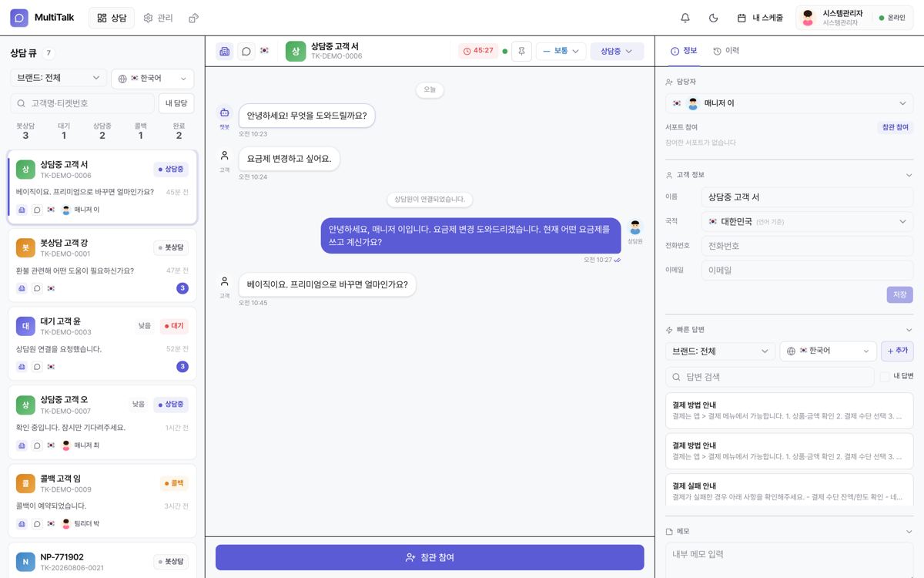Click the 고객명·티켓번호 search field

[82, 103]
